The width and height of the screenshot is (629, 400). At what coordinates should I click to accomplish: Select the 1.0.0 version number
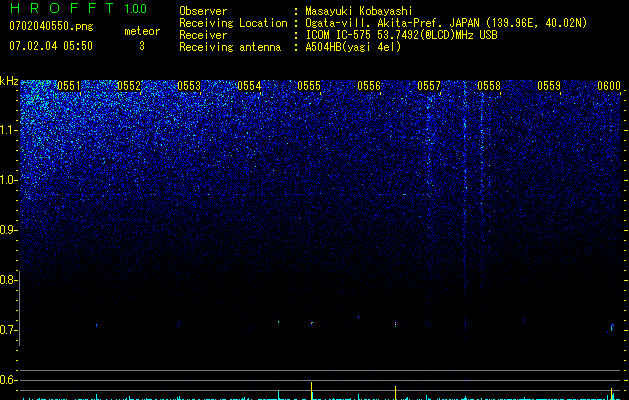coord(135,9)
